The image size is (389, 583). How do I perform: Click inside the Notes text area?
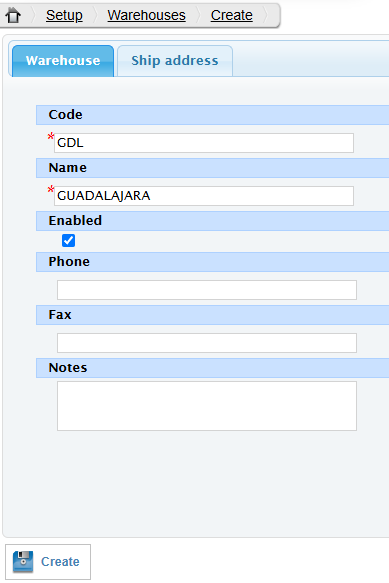coord(207,406)
